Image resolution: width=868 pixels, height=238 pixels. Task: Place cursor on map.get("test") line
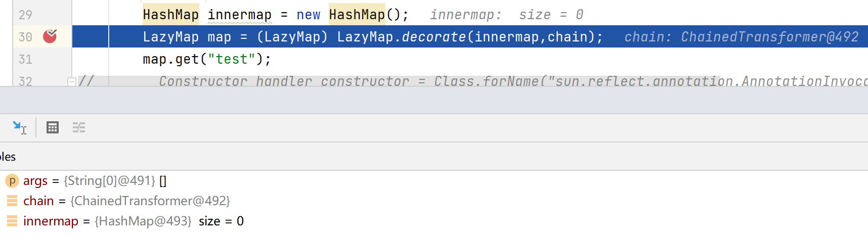[x=207, y=59]
